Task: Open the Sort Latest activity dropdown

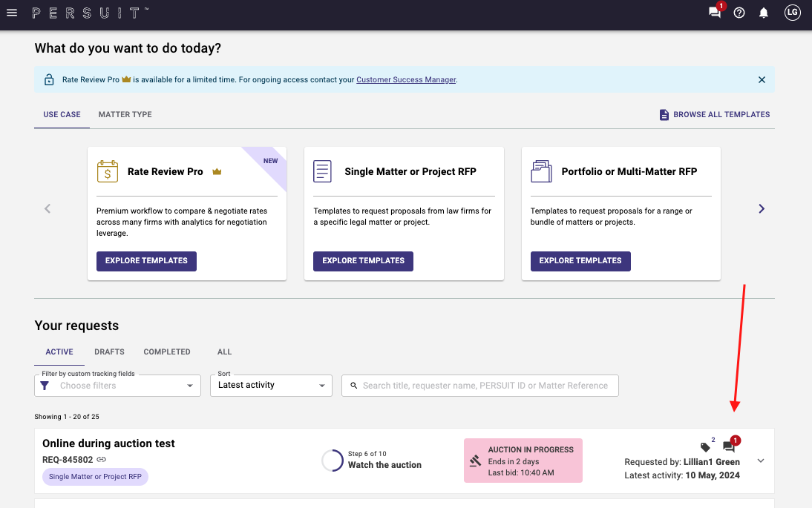Action: [x=272, y=386]
